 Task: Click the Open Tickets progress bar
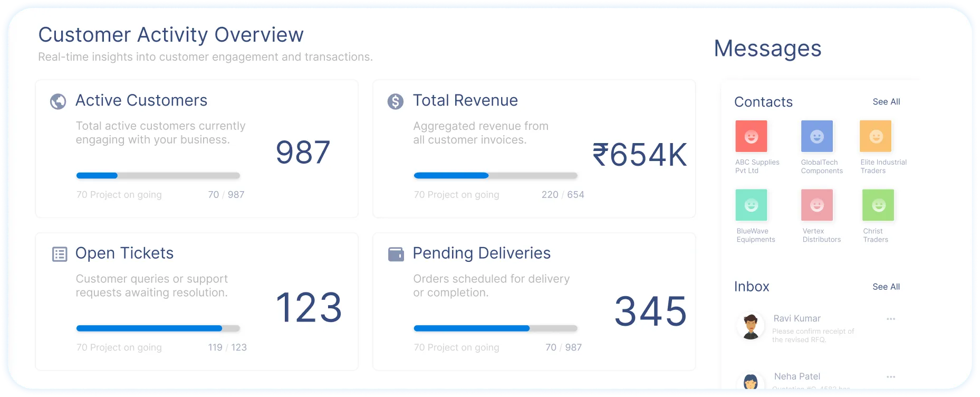158,328
